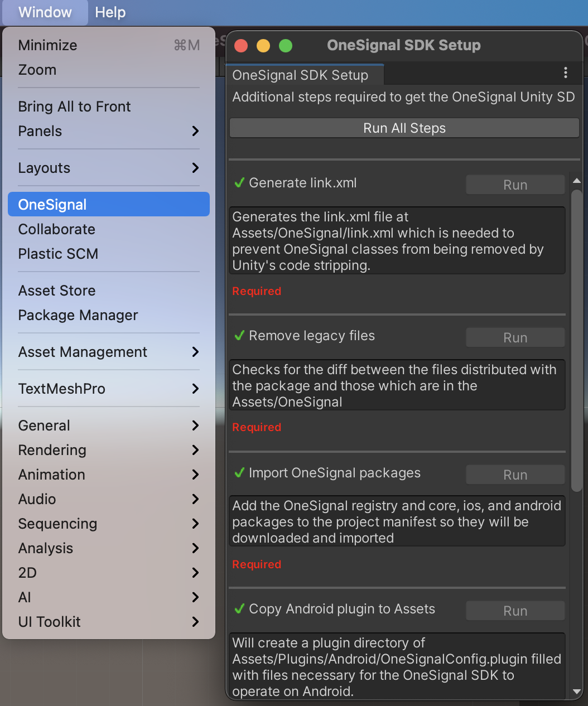Select the OneSignal menu entry
Viewport: 588px width, 706px height.
tap(109, 205)
